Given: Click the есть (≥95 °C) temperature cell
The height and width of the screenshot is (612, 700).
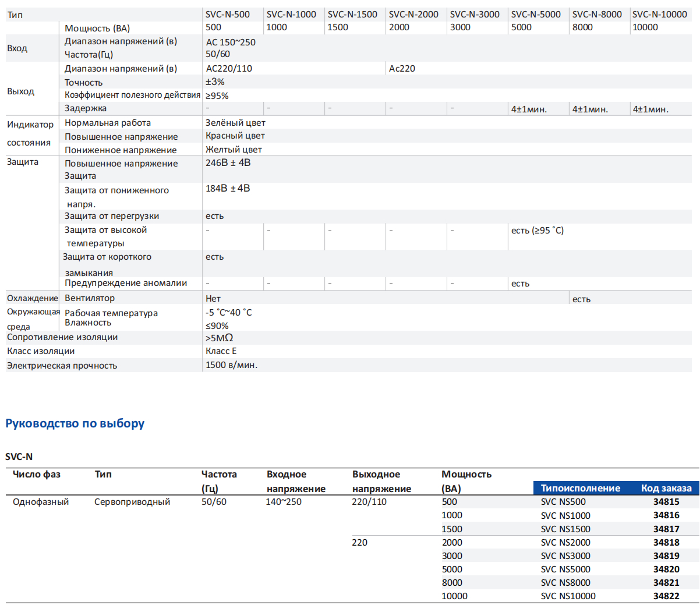Looking at the screenshot, I should tap(538, 231).
